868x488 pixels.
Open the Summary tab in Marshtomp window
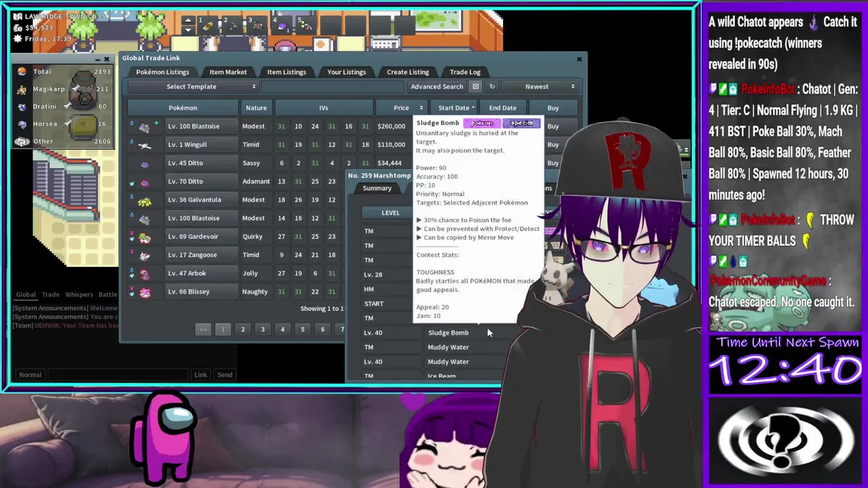tap(377, 188)
